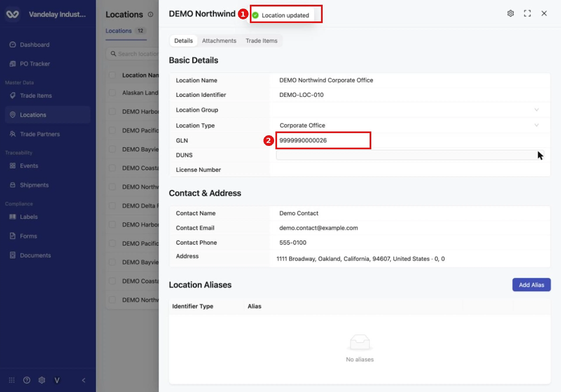Open Labels under Compliance
561x392 pixels.
click(29, 217)
